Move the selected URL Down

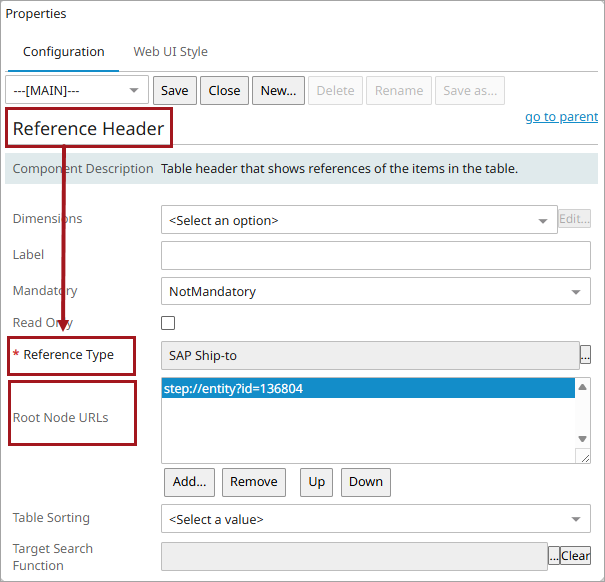tap(366, 482)
